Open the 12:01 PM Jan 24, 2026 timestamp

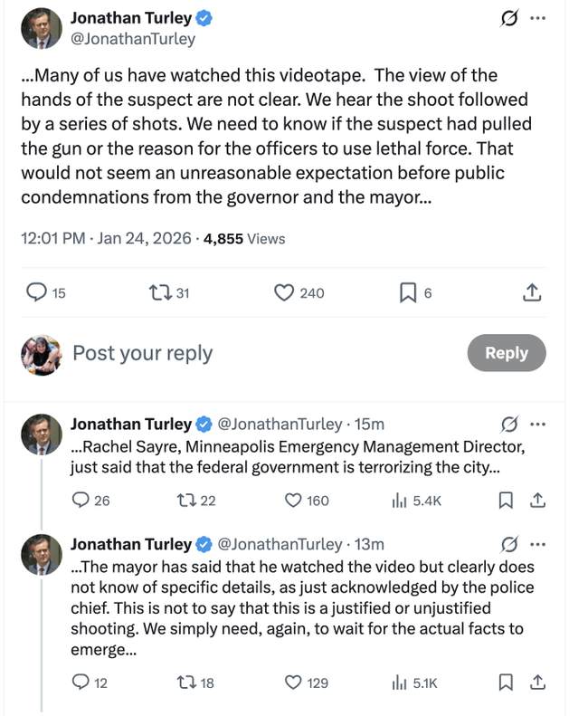106,238
